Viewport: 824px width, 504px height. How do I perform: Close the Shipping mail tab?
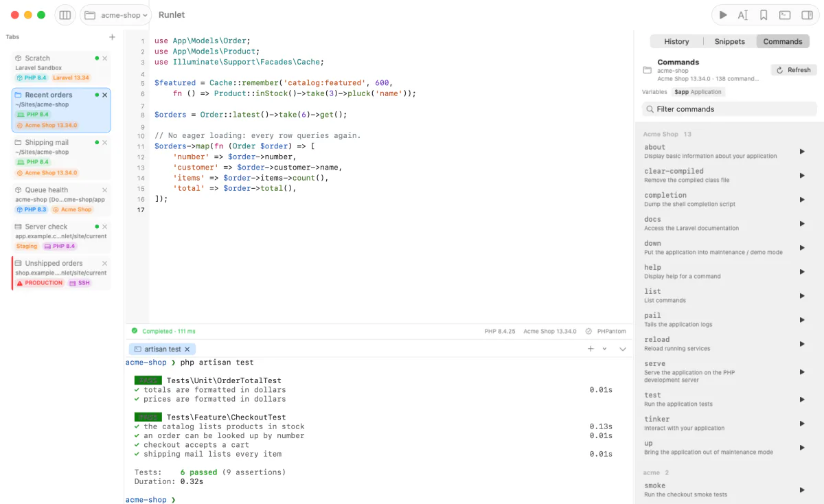[x=105, y=142]
